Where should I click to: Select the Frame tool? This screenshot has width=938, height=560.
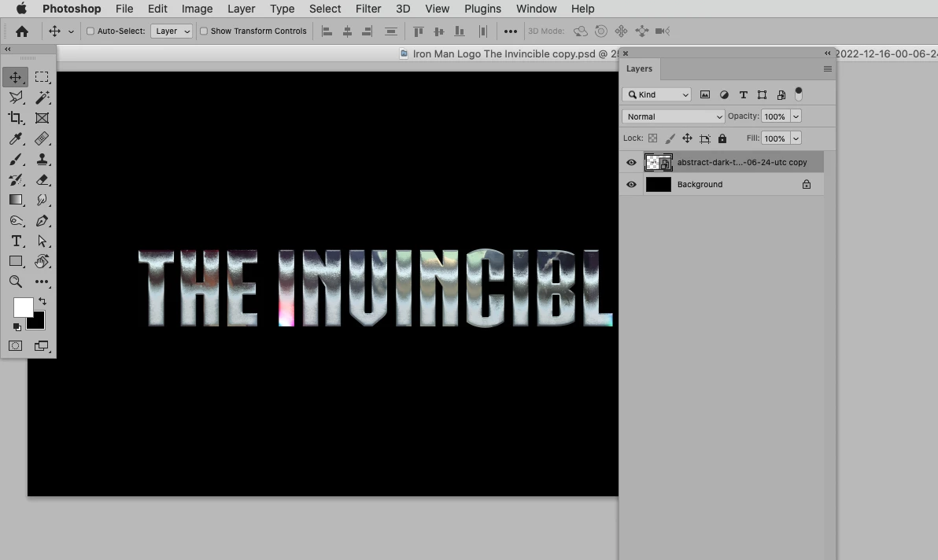click(41, 118)
